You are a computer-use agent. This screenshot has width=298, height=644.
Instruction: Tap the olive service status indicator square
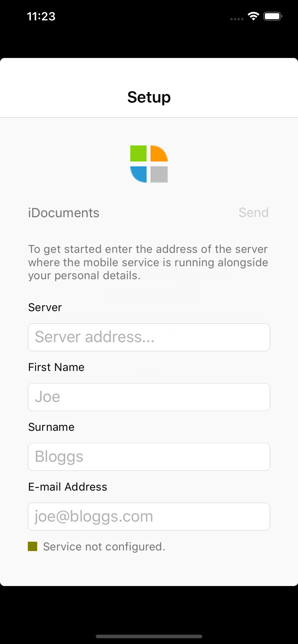click(x=33, y=546)
